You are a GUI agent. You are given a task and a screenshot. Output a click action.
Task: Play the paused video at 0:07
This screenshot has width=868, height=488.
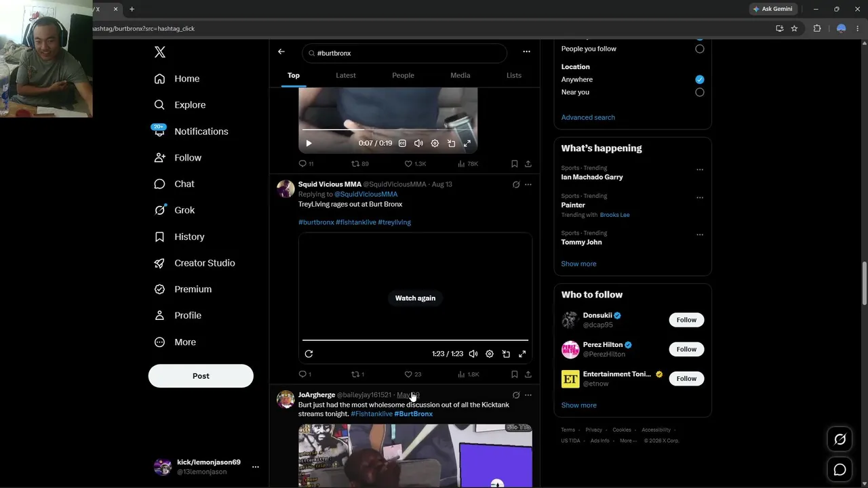309,144
